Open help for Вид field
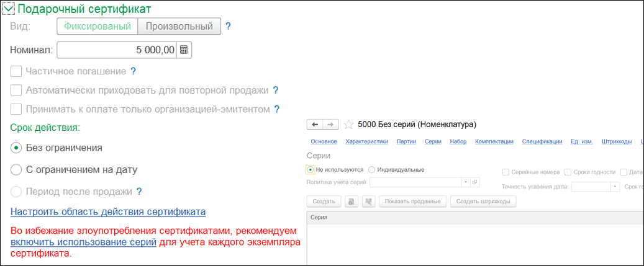The height and width of the screenshot is (266, 644). [229, 27]
